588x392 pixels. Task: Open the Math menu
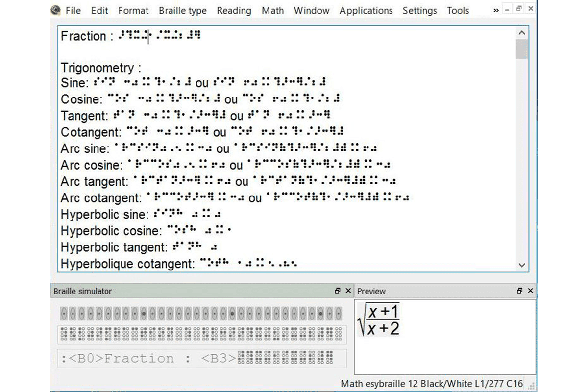tap(272, 10)
